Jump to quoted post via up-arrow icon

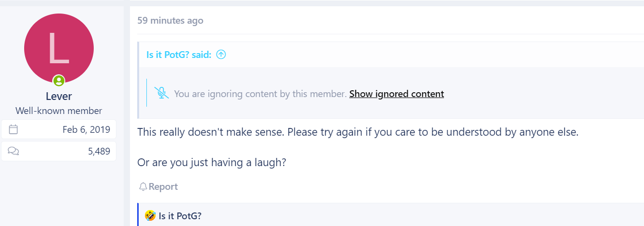coord(221,55)
